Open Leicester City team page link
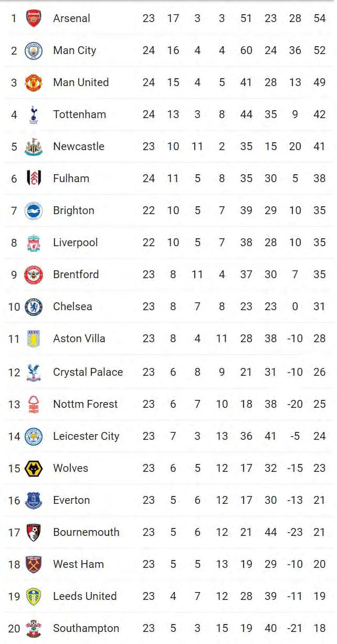 [86, 436]
